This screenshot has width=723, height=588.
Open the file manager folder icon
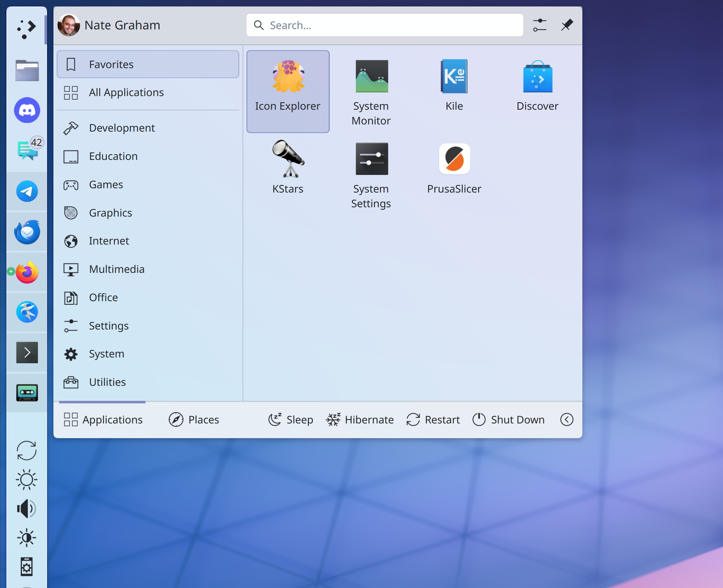(x=27, y=70)
